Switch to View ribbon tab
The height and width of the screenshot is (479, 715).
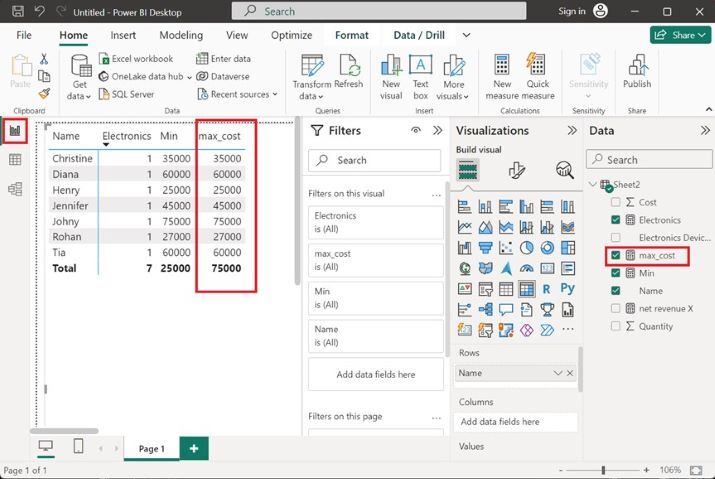pyautogui.click(x=237, y=35)
